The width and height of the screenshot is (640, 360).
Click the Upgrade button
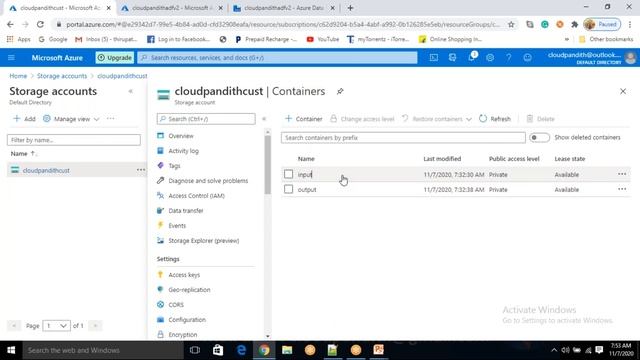pos(115,58)
